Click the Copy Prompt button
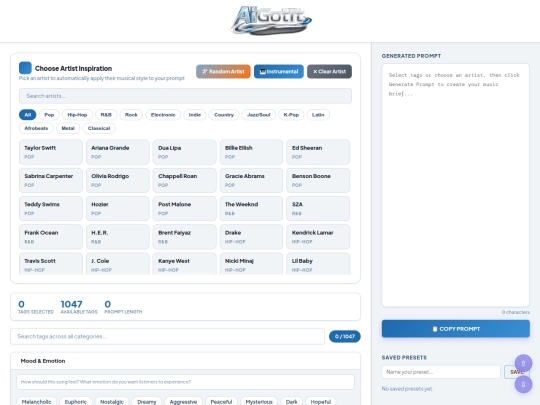The image size is (540, 405). pos(456,329)
